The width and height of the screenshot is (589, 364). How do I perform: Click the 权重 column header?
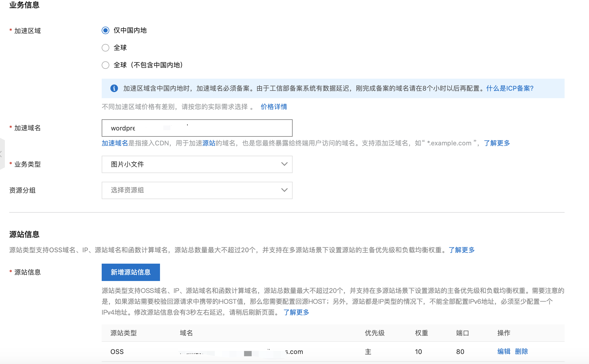click(422, 333)
